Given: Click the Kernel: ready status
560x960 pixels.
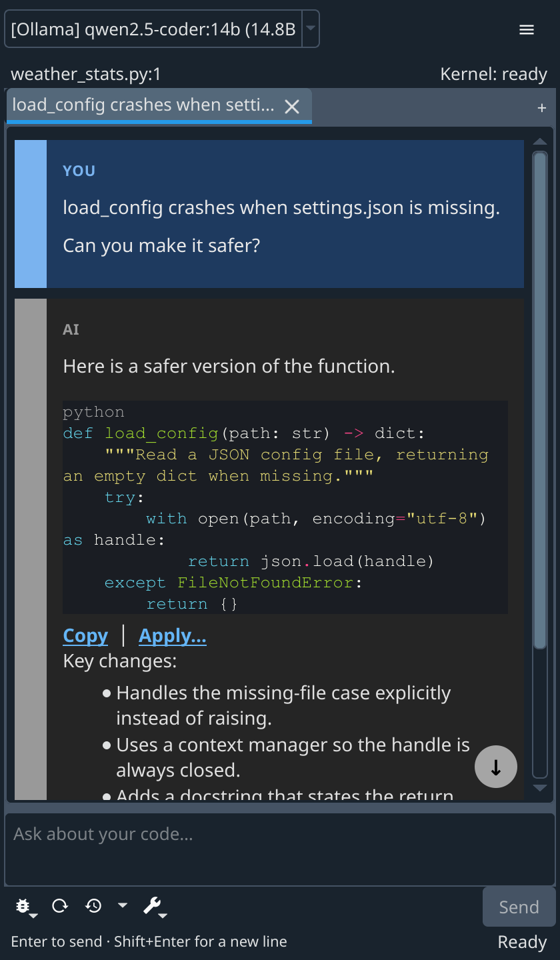Looking at the screenshot, I should (x=493, y=74).
